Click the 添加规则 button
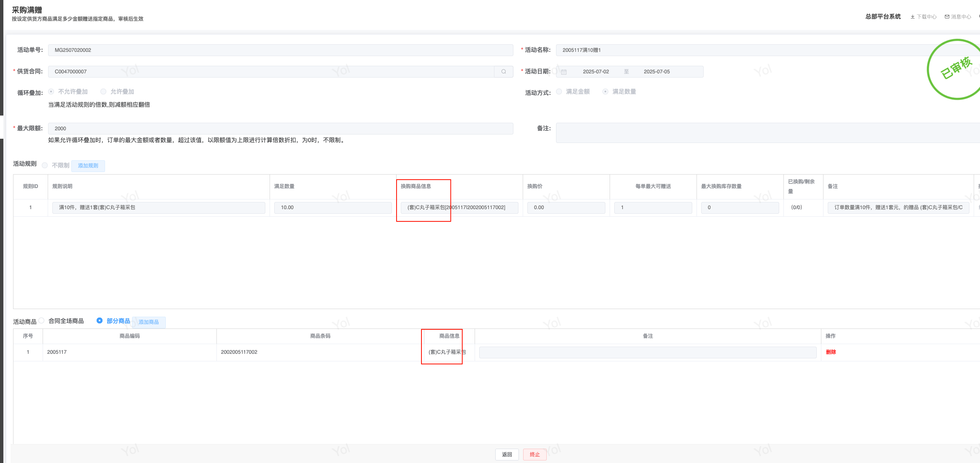Viewport: 980px width, 463px height. 88,166
